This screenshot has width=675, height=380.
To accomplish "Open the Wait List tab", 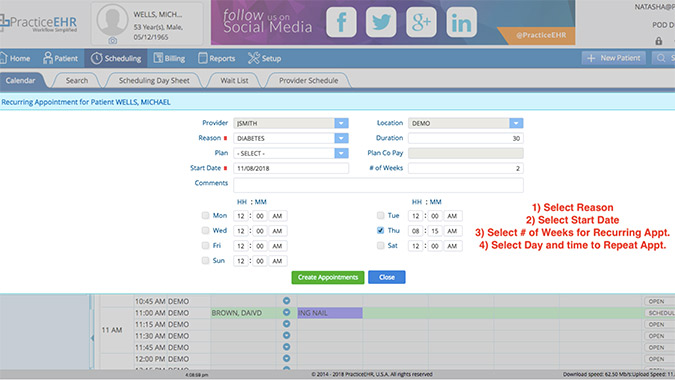I will [x=234, y=80].
